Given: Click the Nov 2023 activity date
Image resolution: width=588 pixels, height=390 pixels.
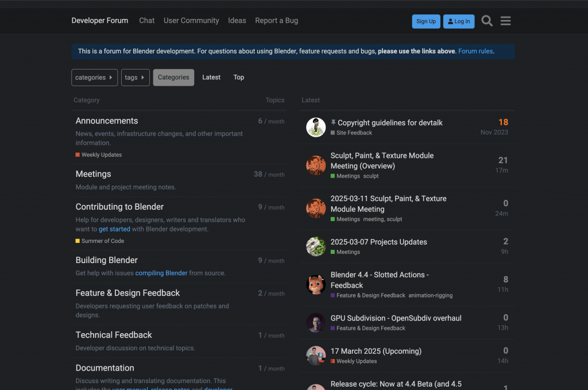Looking at the screenshot, I should coord(494,132).
